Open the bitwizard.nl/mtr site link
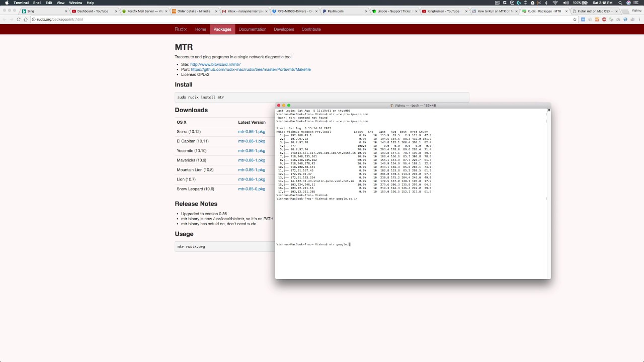The width and height of the screenshot is (644, 362). tap(215, 64)
